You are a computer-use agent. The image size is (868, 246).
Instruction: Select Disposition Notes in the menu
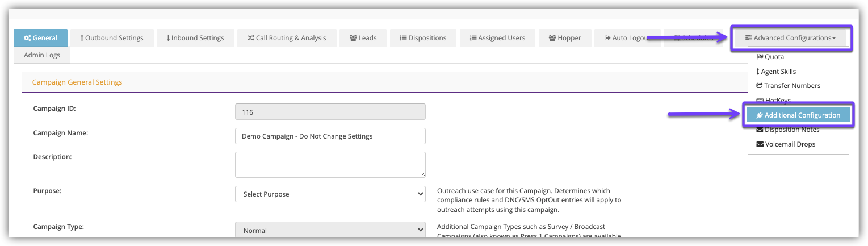point(791,130)
